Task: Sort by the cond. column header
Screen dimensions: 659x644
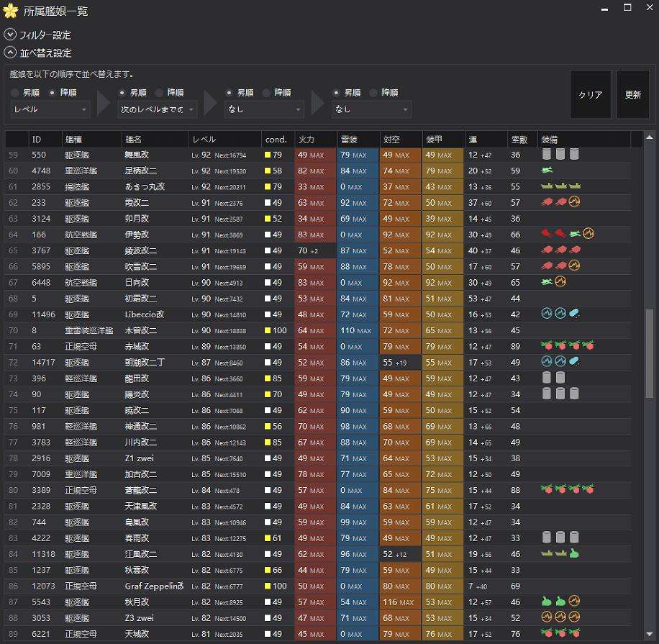Action: tap(278, 140)
